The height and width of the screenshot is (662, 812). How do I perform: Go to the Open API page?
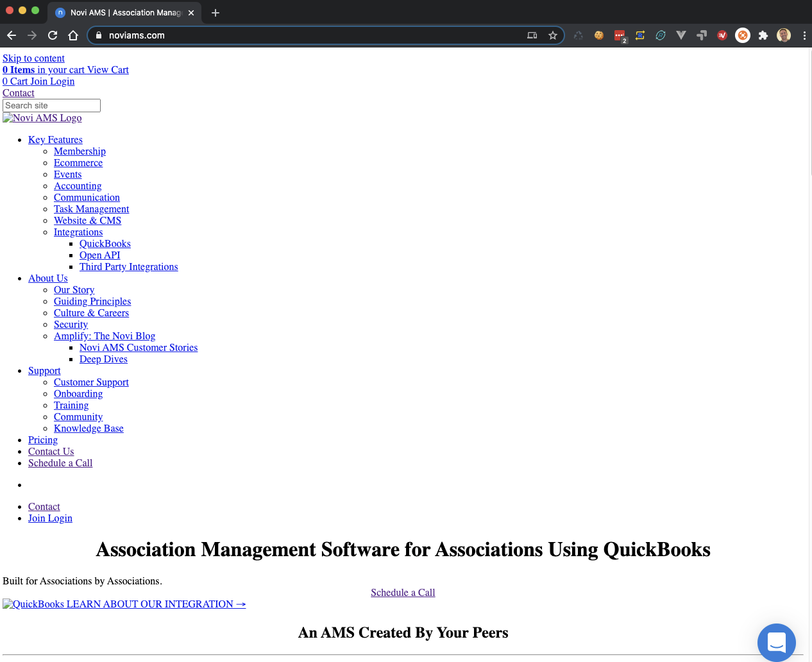point(99,255)
